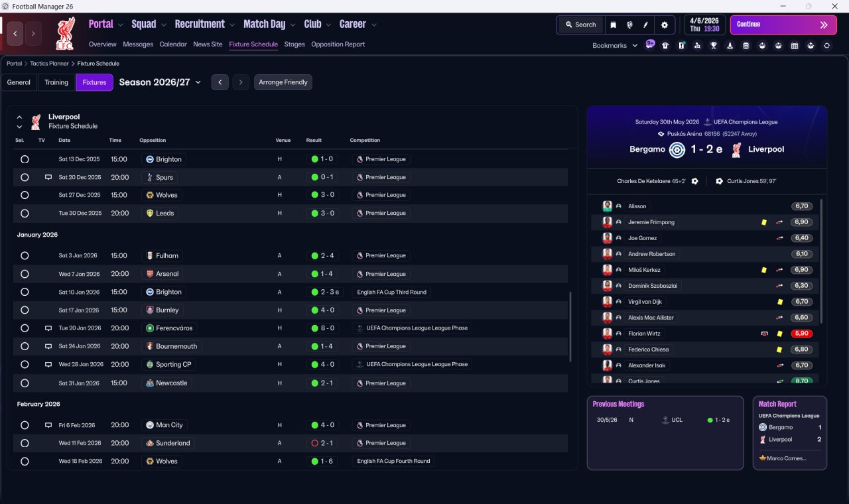849x504 pixels.
Task: Select the Arsenal fixture radio button
Action: click(x=25, y=274)
